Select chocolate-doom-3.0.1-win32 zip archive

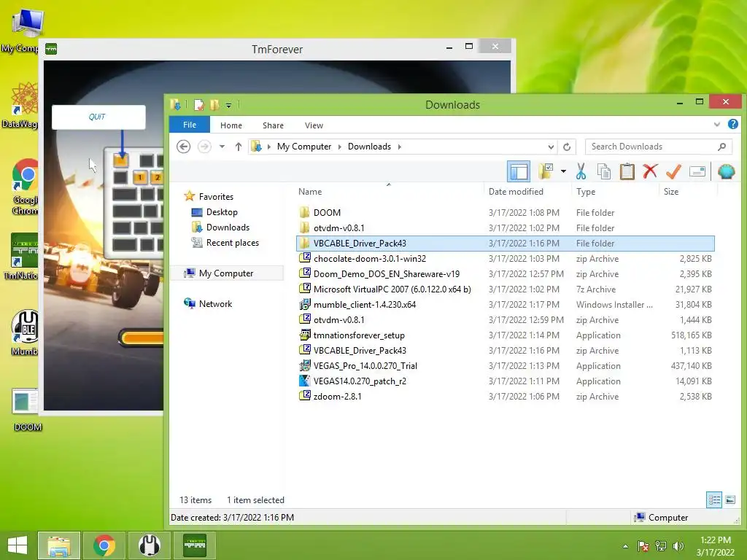click(x=505, y=259)
